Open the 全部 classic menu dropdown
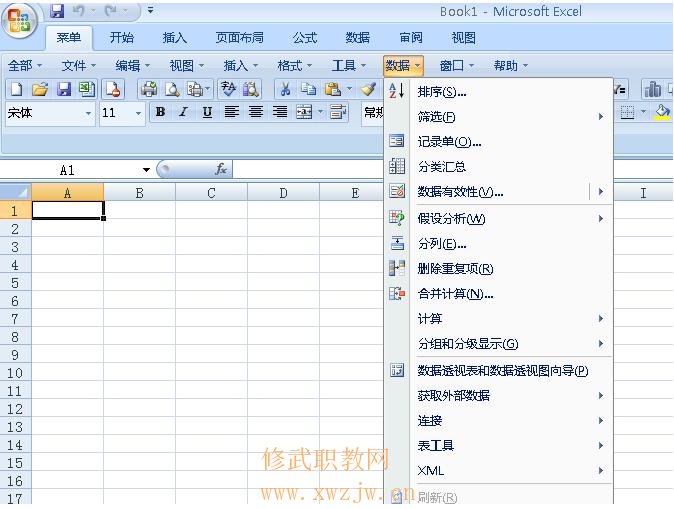Viewport: 674px width, 509px height. click(25, 66)
